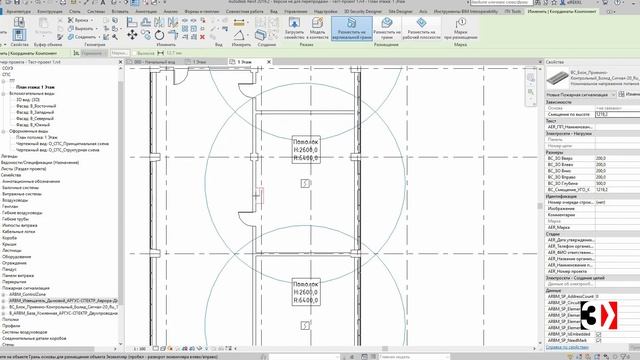Toggle the ARBM_SP_IsEmbedded checkbox
Viewport: 640px width, 360px height.
(598, 334)
